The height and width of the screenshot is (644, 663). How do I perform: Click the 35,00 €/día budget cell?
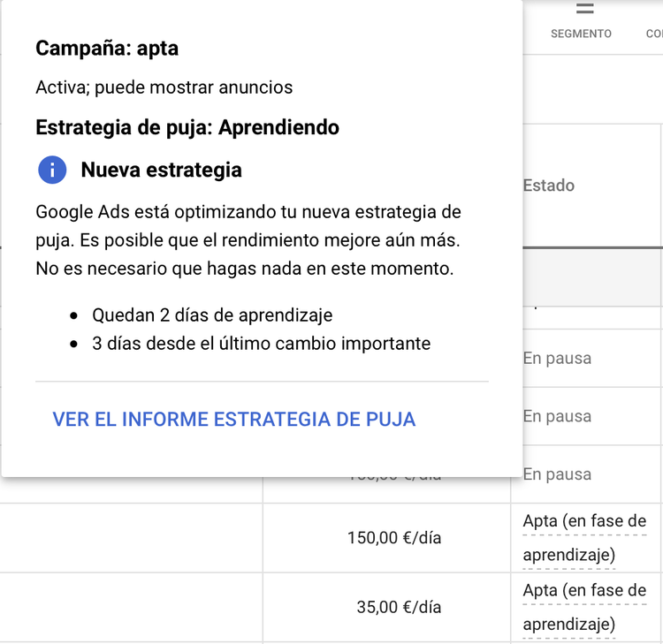(400, 607)
